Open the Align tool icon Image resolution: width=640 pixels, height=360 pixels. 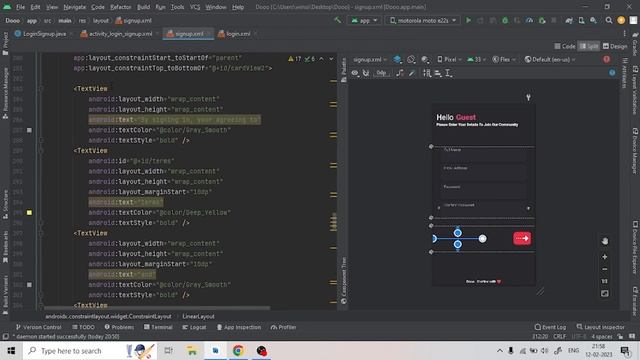(x=438, y=73)
